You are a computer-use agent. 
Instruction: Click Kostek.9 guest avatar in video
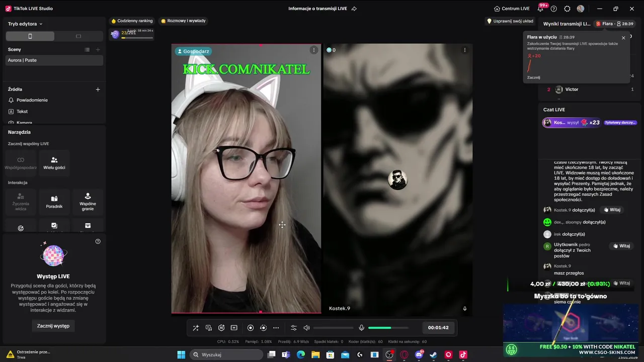[x=397, y=179]
